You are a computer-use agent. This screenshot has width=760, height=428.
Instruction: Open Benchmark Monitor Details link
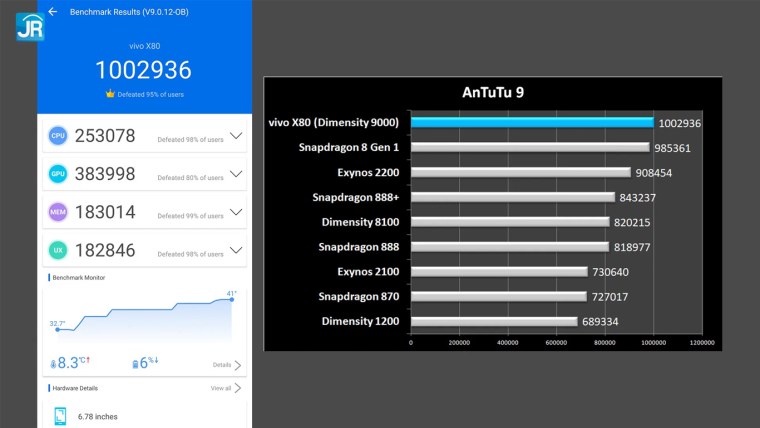point(226,365)
